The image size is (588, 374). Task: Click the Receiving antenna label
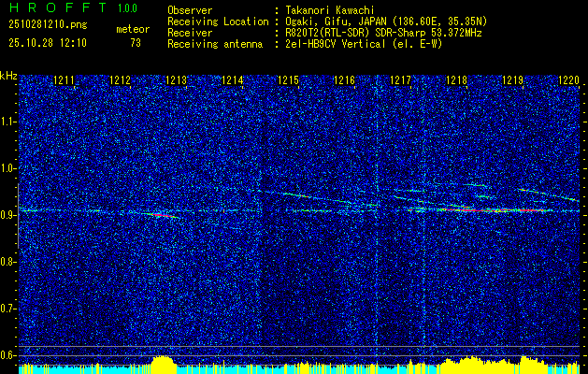pyautogui.click(x=215, y=44)
